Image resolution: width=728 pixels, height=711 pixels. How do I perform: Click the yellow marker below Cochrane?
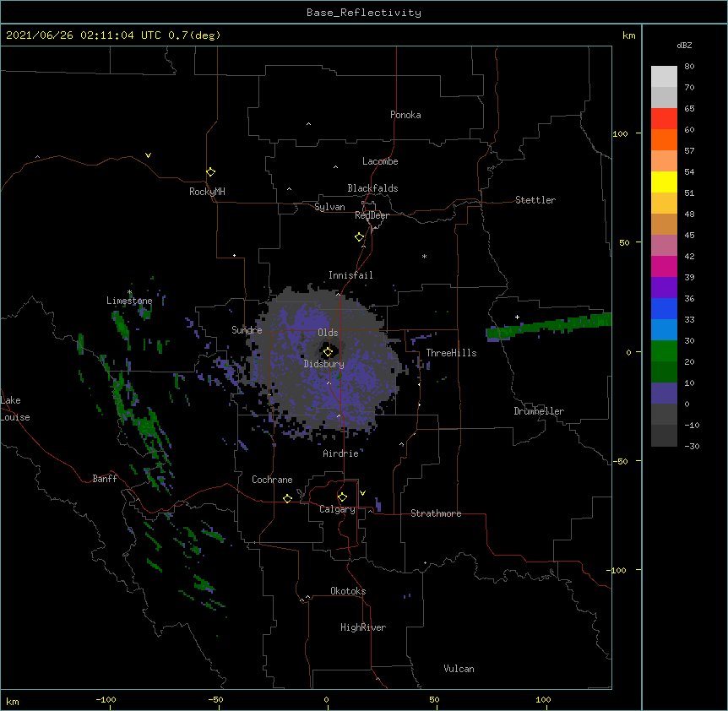(x=287, y=498)
